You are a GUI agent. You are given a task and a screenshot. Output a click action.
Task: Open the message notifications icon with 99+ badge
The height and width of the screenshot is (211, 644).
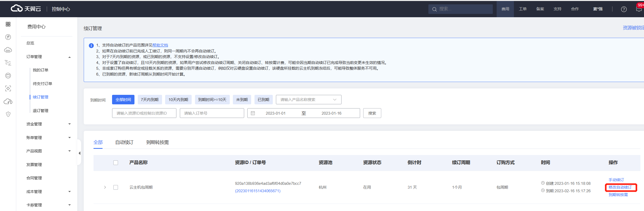[639, 9]
